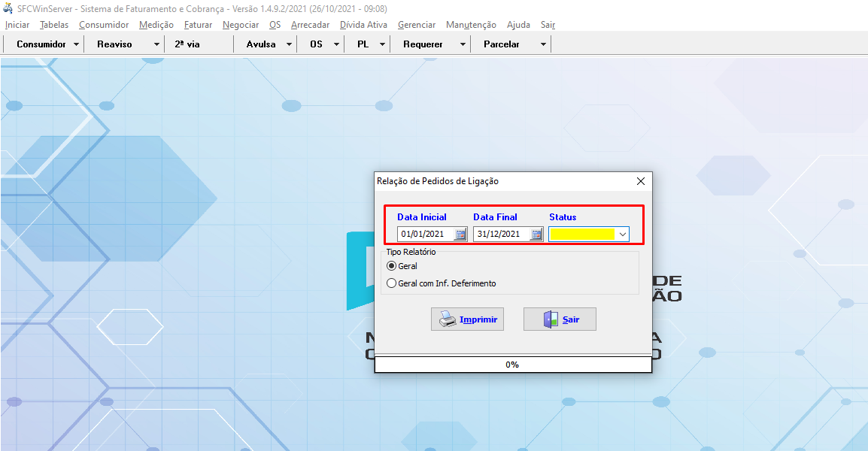Click the Data Inicial date field
This screenshot has width=868, height=451.
[425, 234]
